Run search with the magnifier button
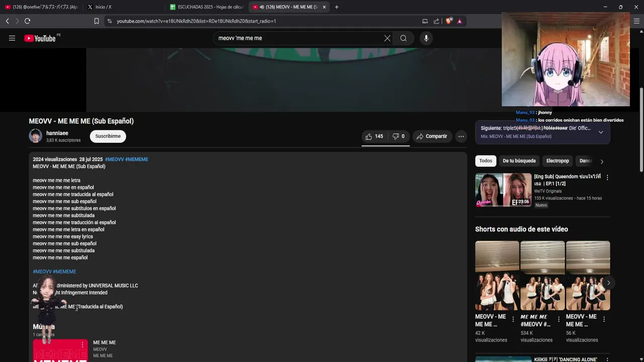Viewport: 644px width, 362px height. point(404,38)
